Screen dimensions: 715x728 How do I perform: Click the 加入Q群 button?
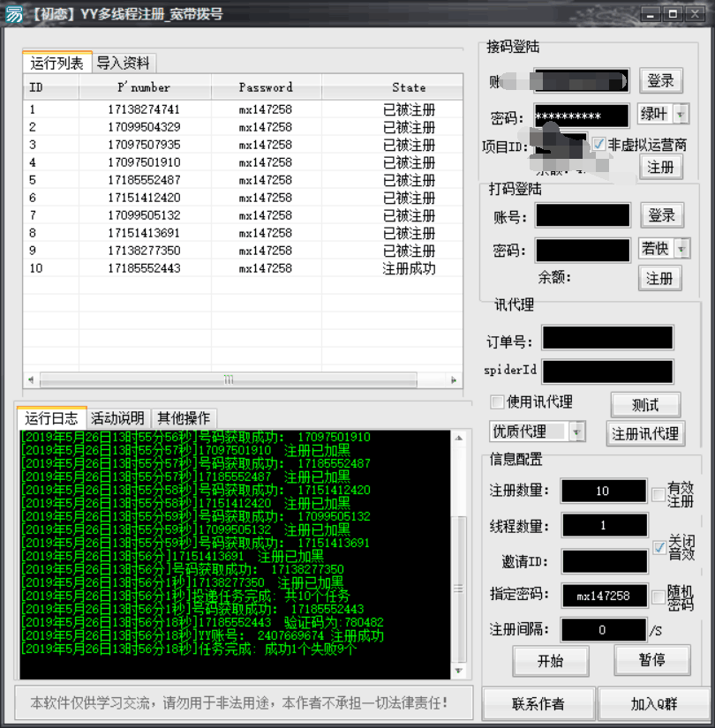tap(654, 704)
